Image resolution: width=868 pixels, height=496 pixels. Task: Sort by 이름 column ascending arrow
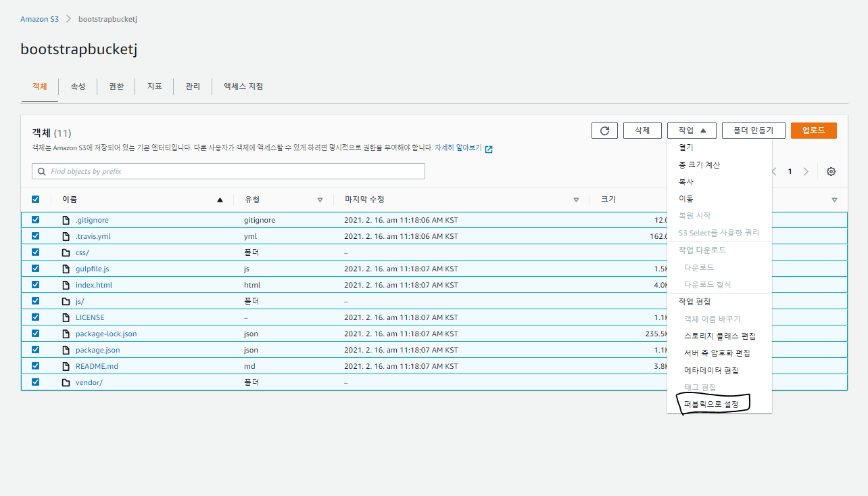pyautogui.click(x=220, y=200)
